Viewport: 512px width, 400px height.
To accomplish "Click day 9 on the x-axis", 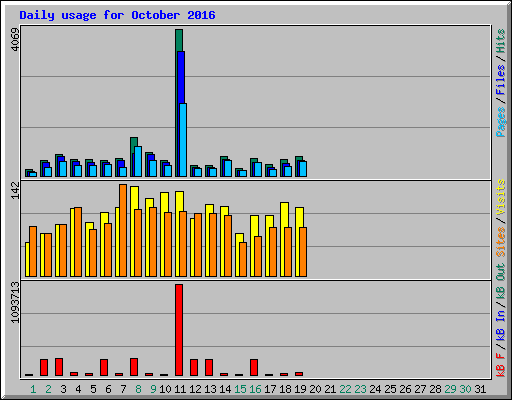I will click(153, 389).
